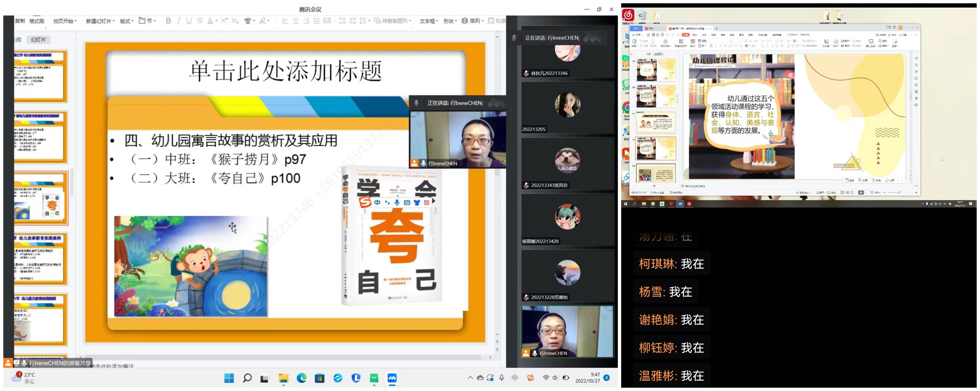The height and width of the screenshot is (391, 980).
Task: Open the Tencent Meeting taskbar icon
Action: tap(392, 378)
